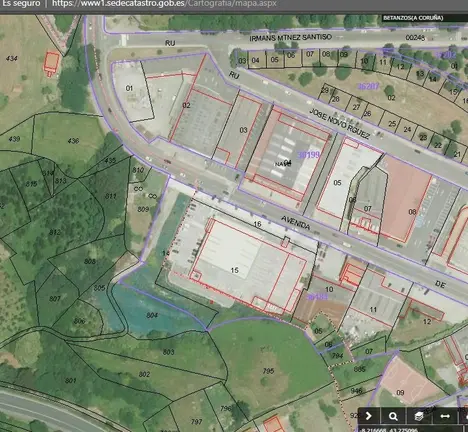The width and height of the screenshot is (468, 432).
Task: Click the purple block label 38199
Action: 308,155
